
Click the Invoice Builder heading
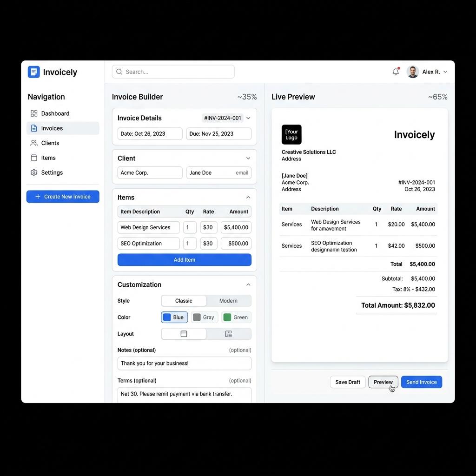[137, 97]
